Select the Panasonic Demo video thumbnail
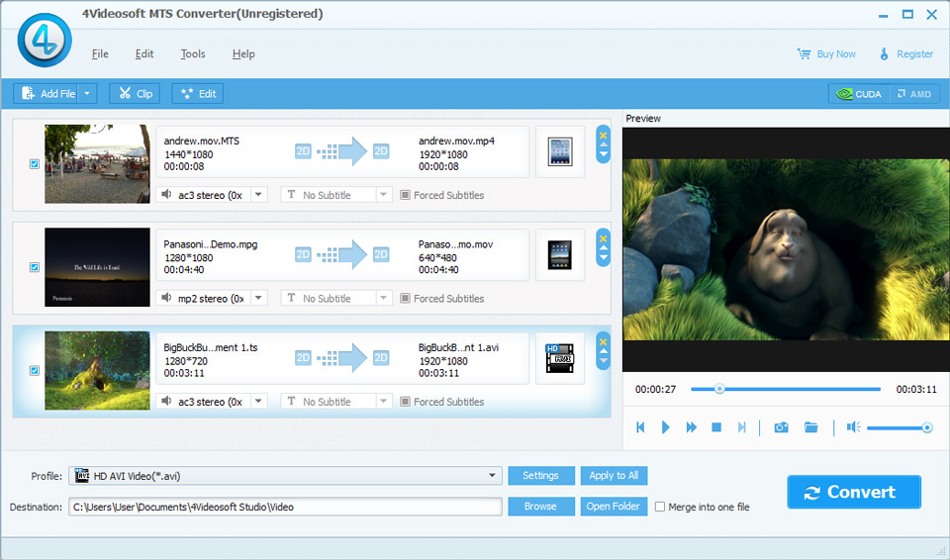 (x=97, y=267)
